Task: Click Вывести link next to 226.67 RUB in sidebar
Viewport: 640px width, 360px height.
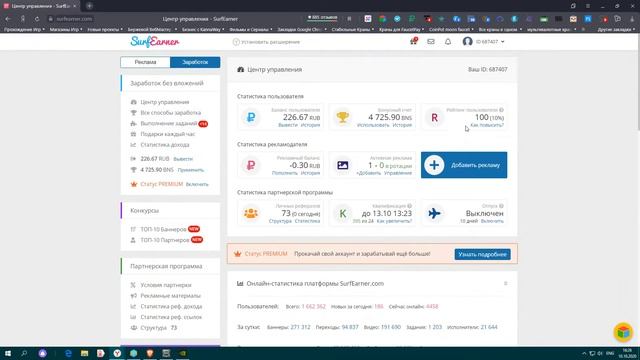Action: (x=183, y=159)
